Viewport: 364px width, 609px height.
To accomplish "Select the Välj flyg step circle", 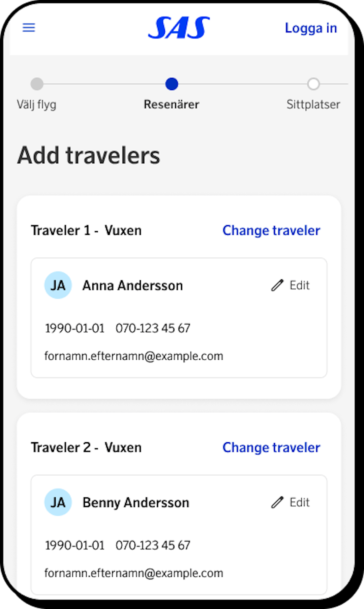I will click(37, 84).
